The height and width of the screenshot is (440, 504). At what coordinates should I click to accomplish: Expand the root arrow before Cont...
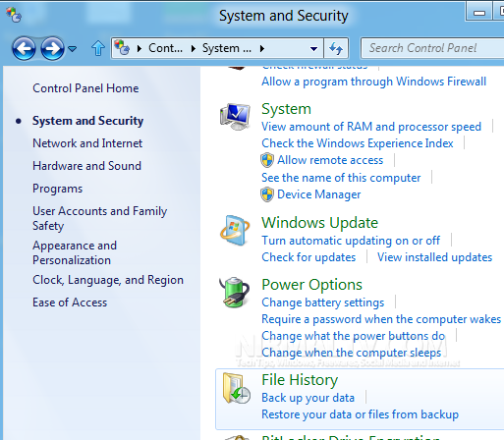pos(140,49)
